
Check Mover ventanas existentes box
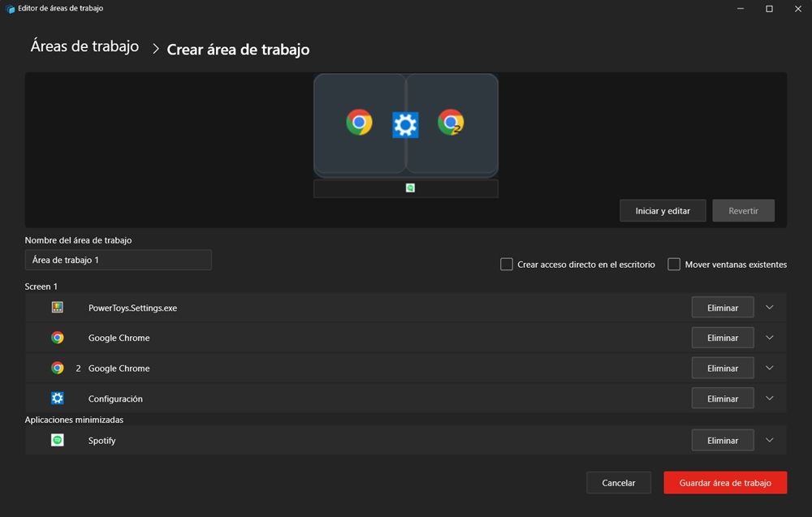pyautogui.click(x=674, y=265)
